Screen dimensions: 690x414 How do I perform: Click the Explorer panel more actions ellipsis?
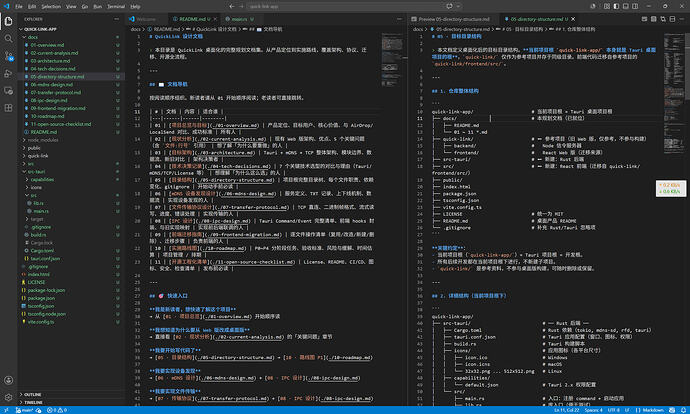click(116, 19)
